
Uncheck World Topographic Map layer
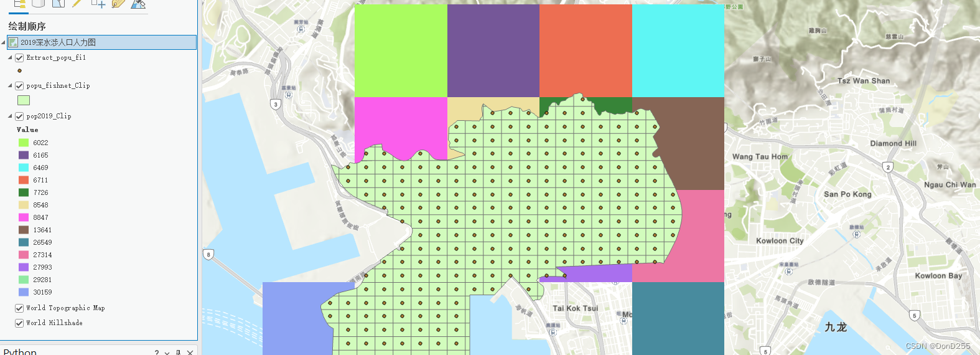pos(19,308)
